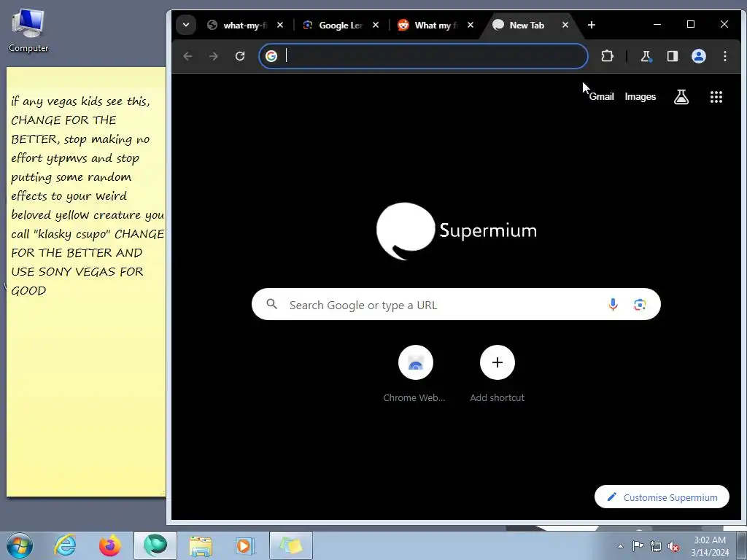Switch to the Reddit 'What my f' tab
This screenshot has height=560, width=747.
tap(436, 26)
